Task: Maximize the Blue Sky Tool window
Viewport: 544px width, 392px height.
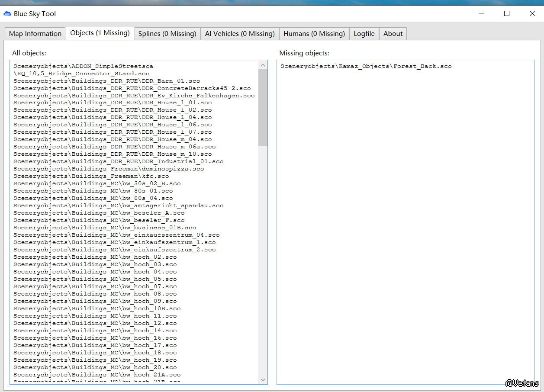Action: [507, 13]
